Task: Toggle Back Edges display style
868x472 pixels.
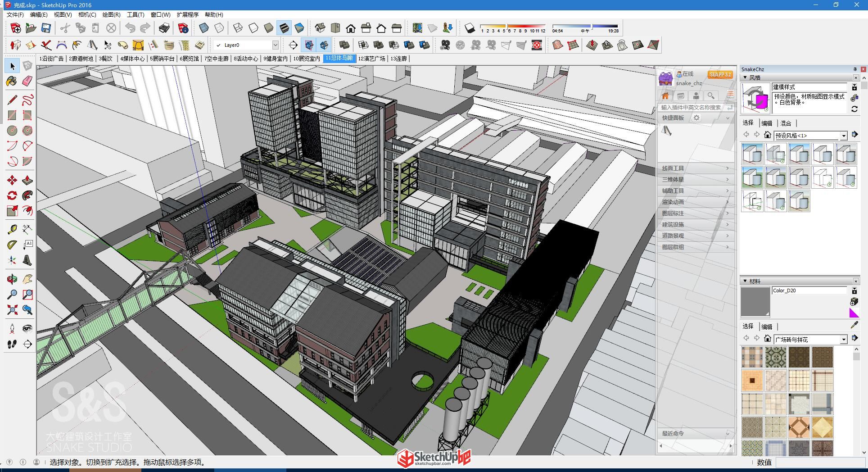Action: coord(219,28)
